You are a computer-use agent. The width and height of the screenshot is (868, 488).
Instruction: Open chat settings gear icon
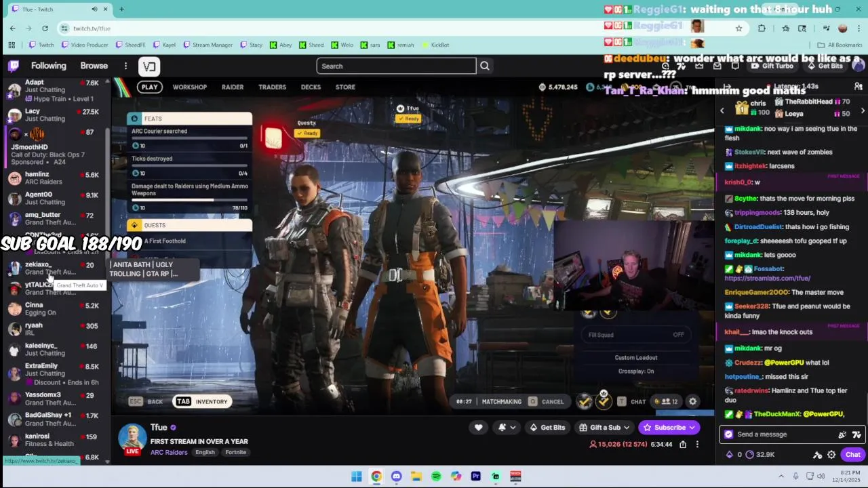coord(831,455)
